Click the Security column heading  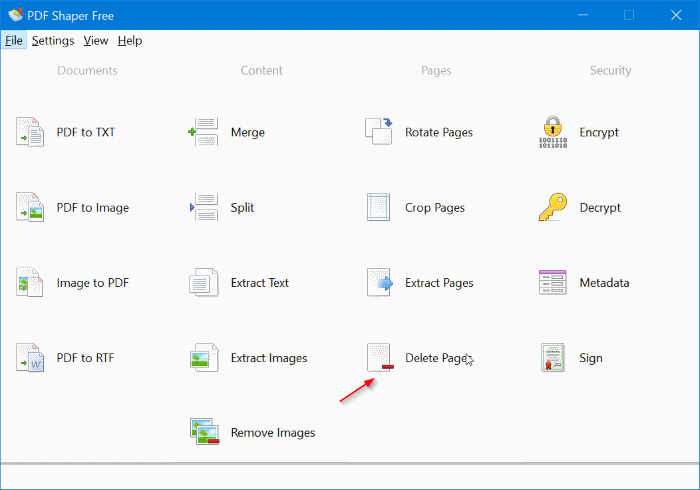click(x=611, y=71)
